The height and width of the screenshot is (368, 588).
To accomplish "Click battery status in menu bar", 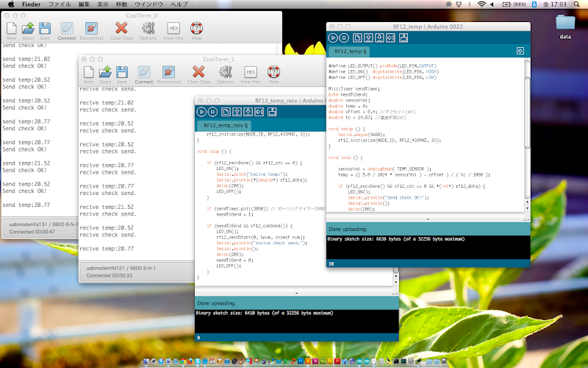I will pyautogui.click(x=514, y=4).
